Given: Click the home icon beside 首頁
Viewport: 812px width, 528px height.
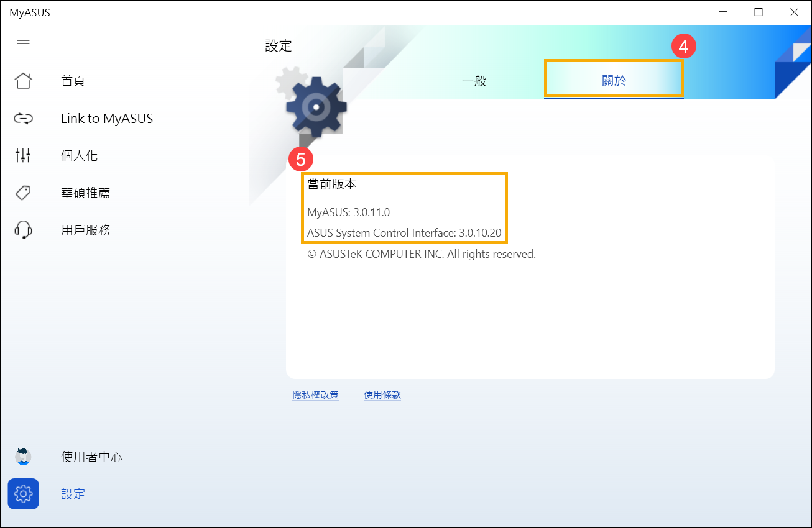Looking at the screenshot, I should coord(23,81).
